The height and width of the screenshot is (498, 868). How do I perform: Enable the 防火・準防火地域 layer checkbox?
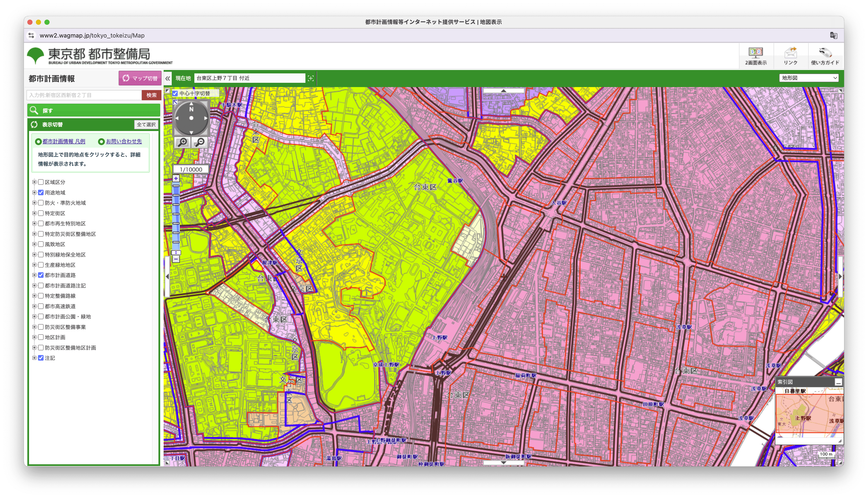(x=41, y=203)
